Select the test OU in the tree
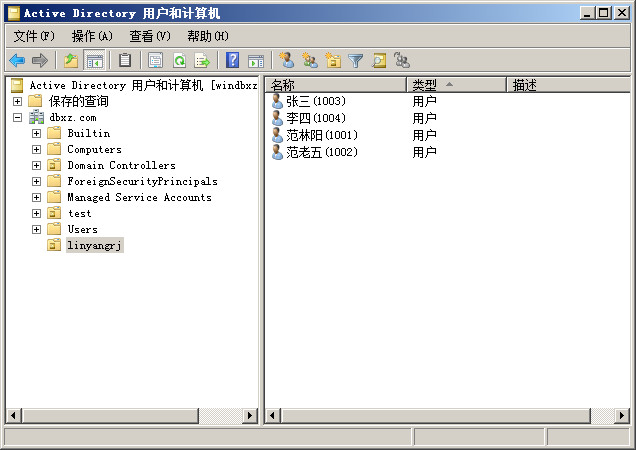 click(x=80, y=213)
